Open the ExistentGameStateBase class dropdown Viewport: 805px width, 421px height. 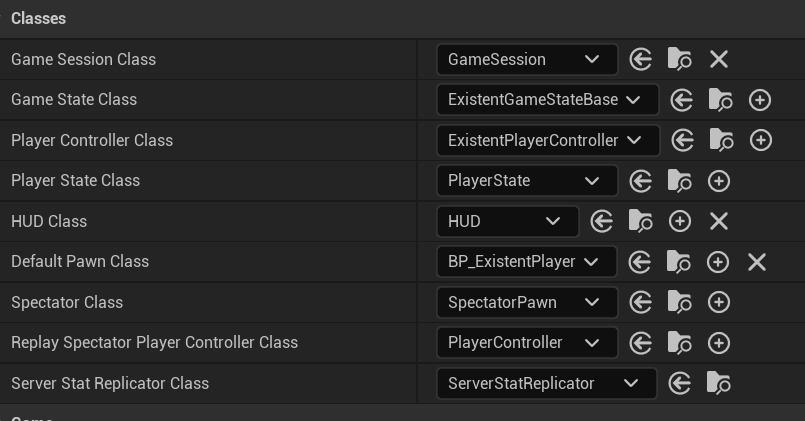click(547, 100)
